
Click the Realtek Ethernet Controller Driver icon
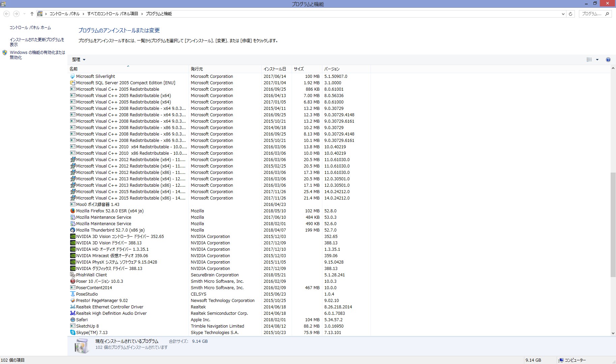pos(72,307)
